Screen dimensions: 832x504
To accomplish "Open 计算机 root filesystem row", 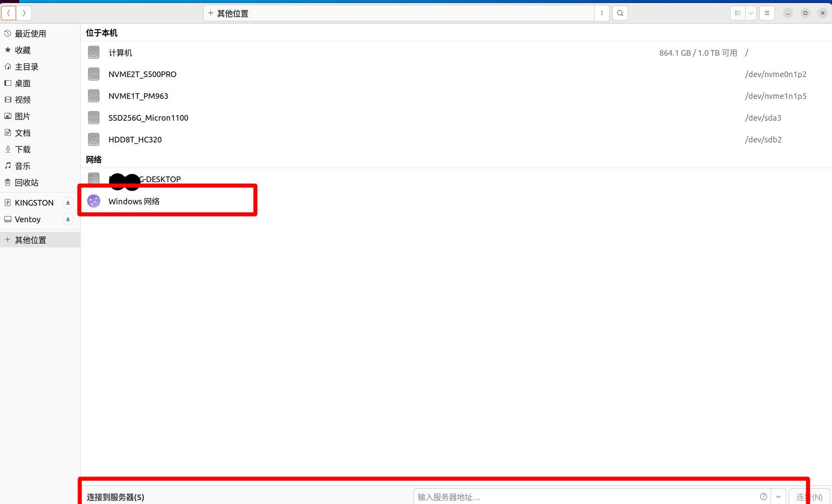I will tap(456, 53).
